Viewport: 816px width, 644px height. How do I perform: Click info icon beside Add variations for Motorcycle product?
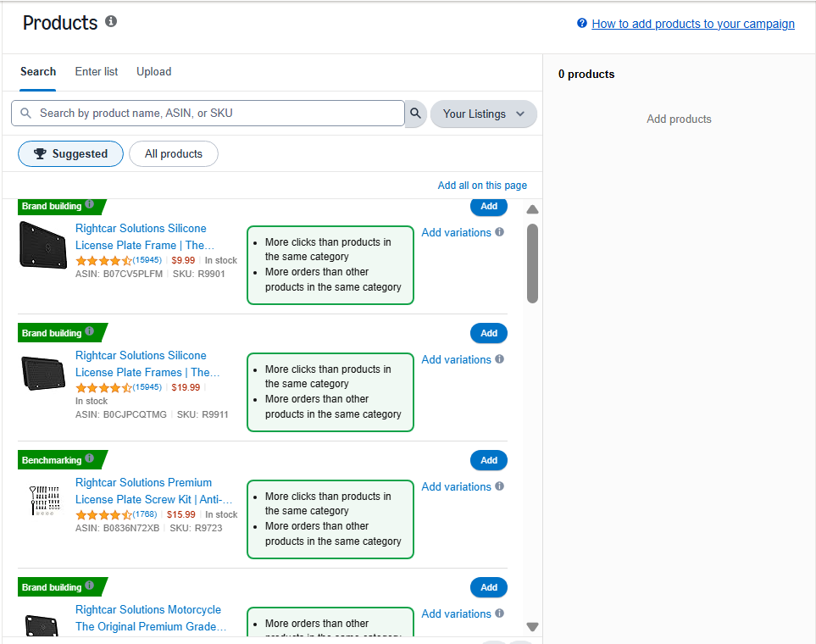click(500, 613)
